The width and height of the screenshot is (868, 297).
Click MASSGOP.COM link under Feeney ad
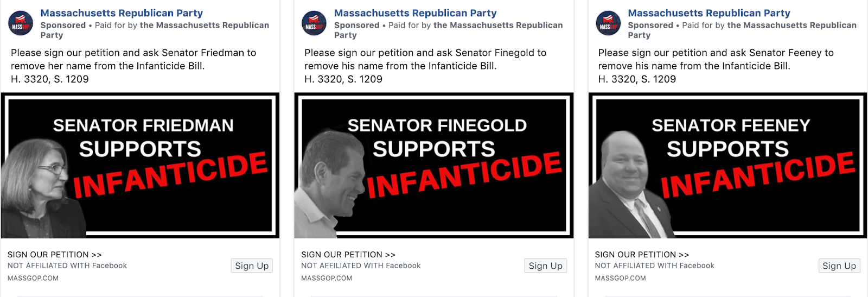(x=621, y=278)
